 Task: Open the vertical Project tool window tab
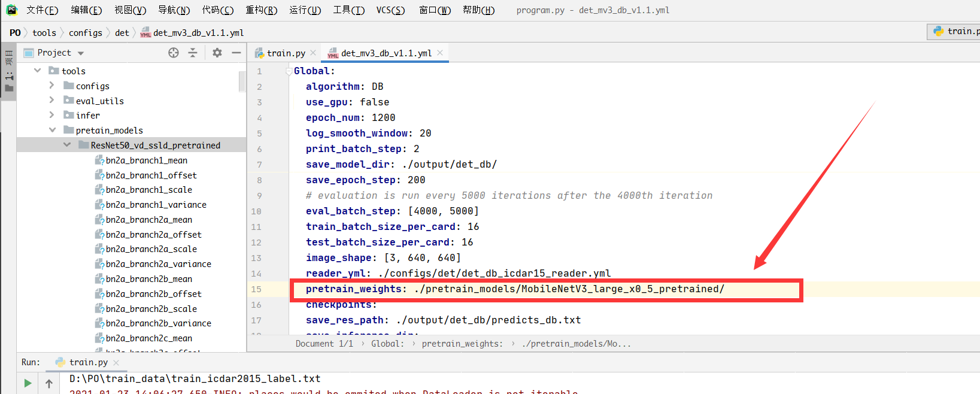pos(9,72)
